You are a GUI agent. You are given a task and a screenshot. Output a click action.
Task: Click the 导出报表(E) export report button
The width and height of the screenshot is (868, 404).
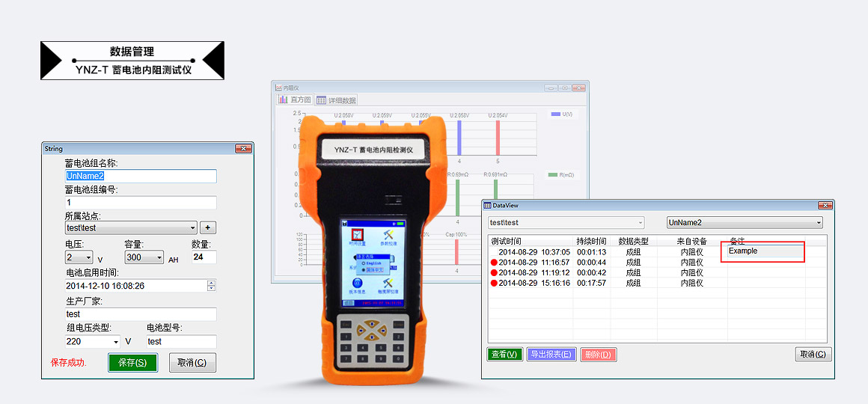coord(551,354)
